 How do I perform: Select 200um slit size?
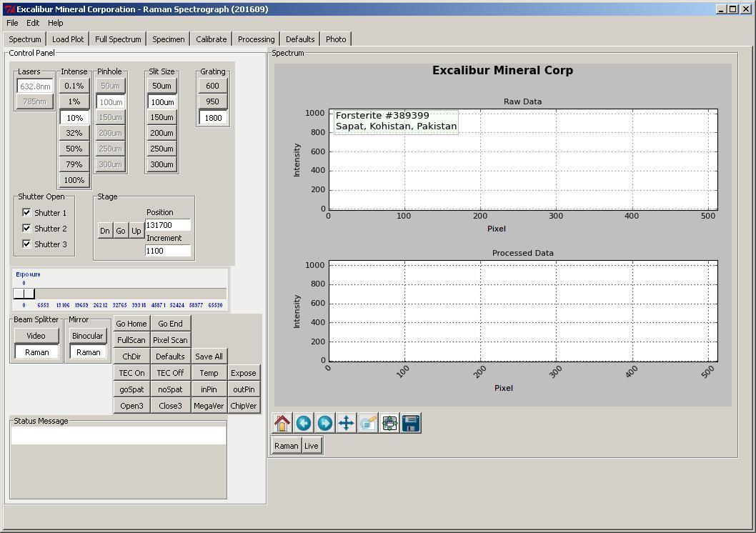[162, 133]
